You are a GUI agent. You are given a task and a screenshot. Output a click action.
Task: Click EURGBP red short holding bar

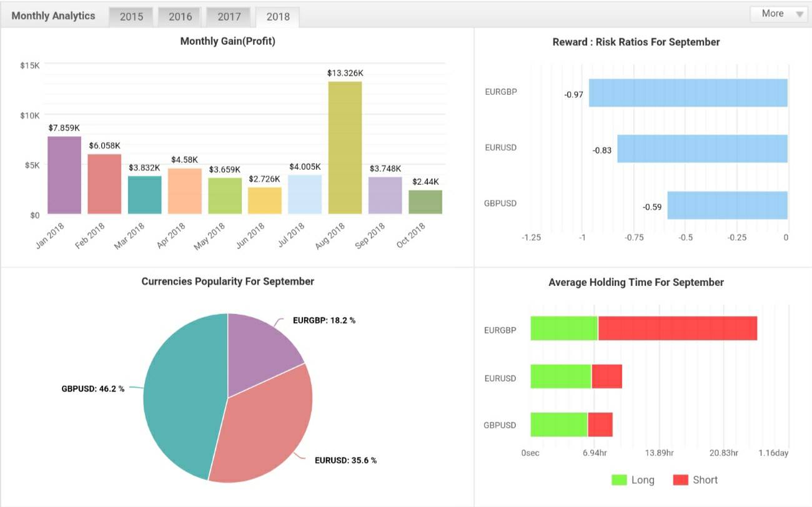[x=678, y=328]
